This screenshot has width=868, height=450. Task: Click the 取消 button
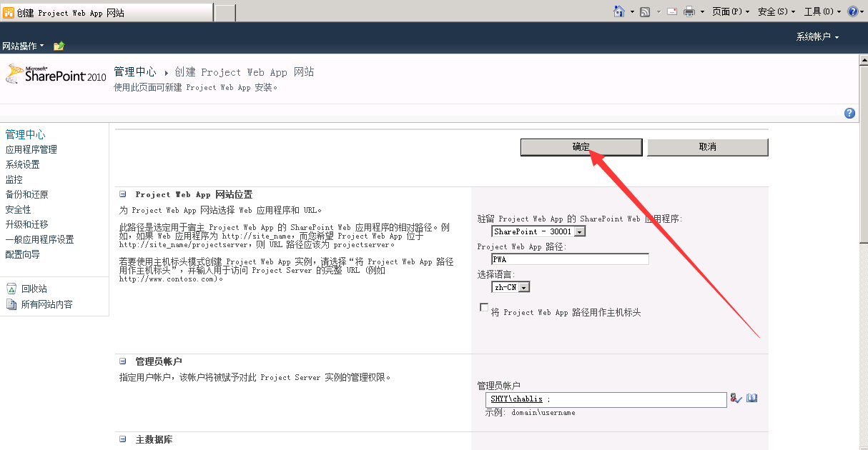pyautogui.click(x=708, y=147)
